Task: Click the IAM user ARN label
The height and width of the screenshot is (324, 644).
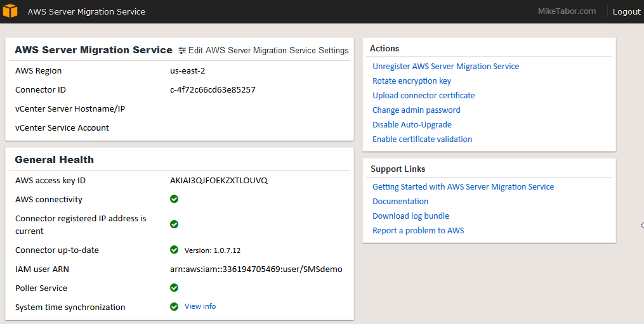Action: [x=42, y=269]
